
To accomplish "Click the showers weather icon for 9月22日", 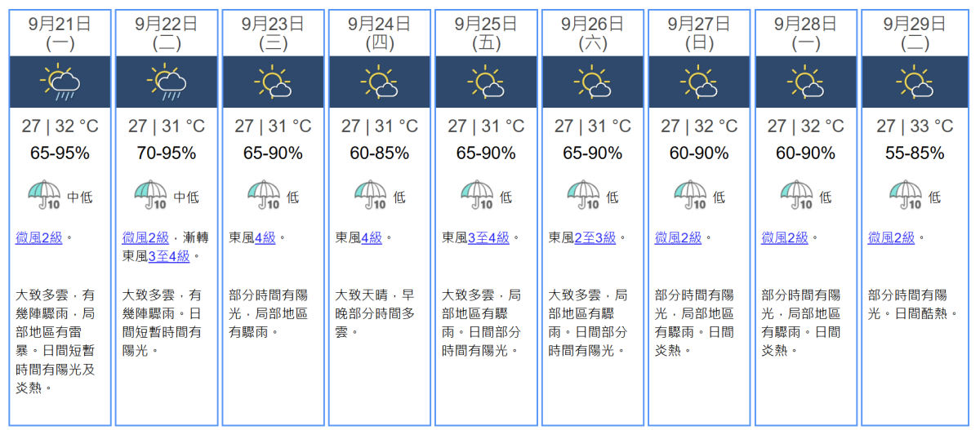I will coord(167,82).
